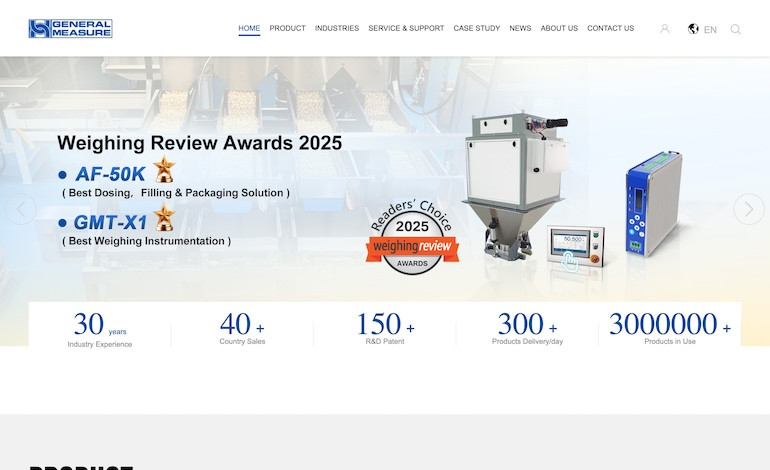Open the search magnifier icon
Viewport: 770px width, 470px height.
(735, 29)
